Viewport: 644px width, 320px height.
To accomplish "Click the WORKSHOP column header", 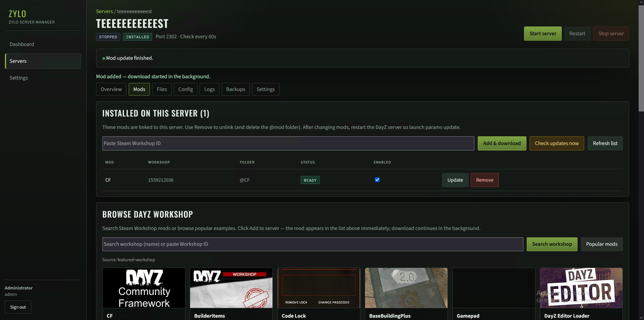I will coord(159,163).
